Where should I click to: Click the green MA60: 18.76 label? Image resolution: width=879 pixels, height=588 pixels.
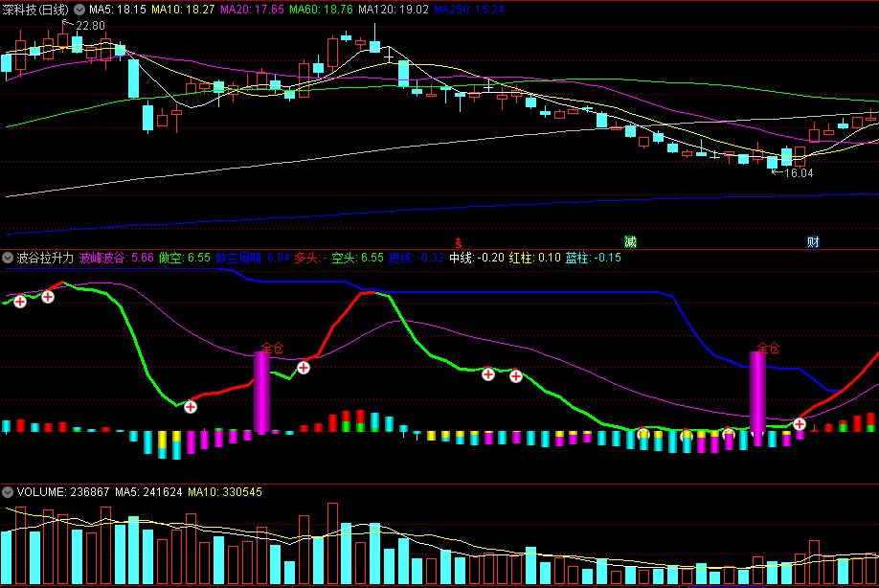point(321,10)
